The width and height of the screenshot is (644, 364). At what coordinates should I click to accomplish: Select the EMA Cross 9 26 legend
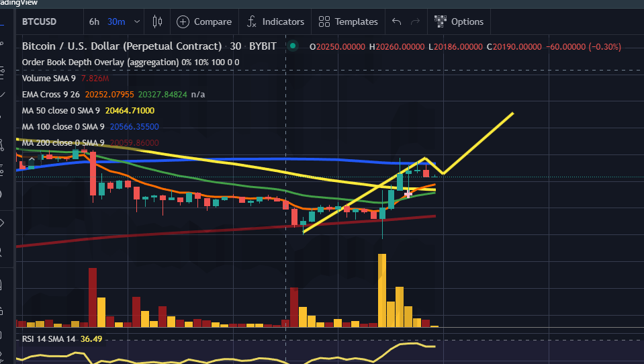(x=51, y=95)
